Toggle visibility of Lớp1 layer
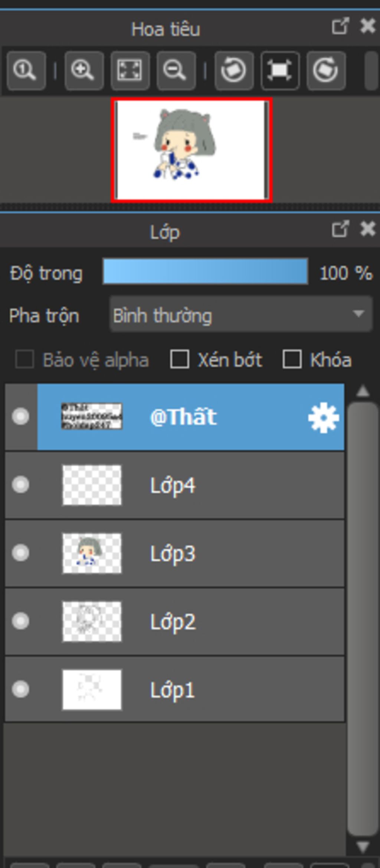The height and width of the screenshot is (868, 380). tap(20, 689)
